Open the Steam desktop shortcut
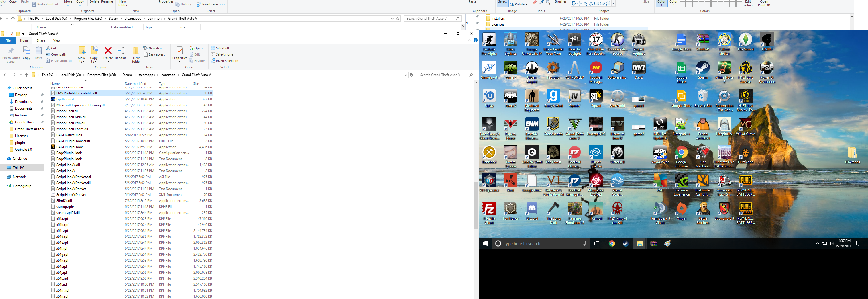Image resolution: width=868 pixels, height=299 pixels. click(703, 70)
